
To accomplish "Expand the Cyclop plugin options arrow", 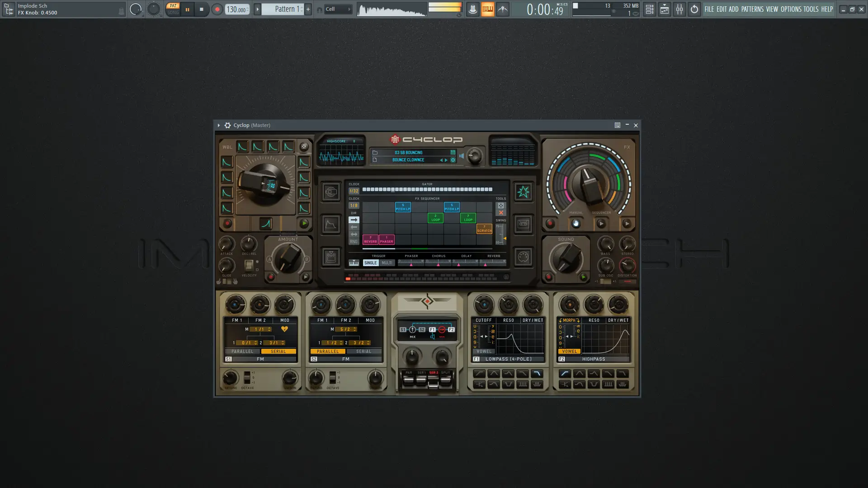I will 219,126.
